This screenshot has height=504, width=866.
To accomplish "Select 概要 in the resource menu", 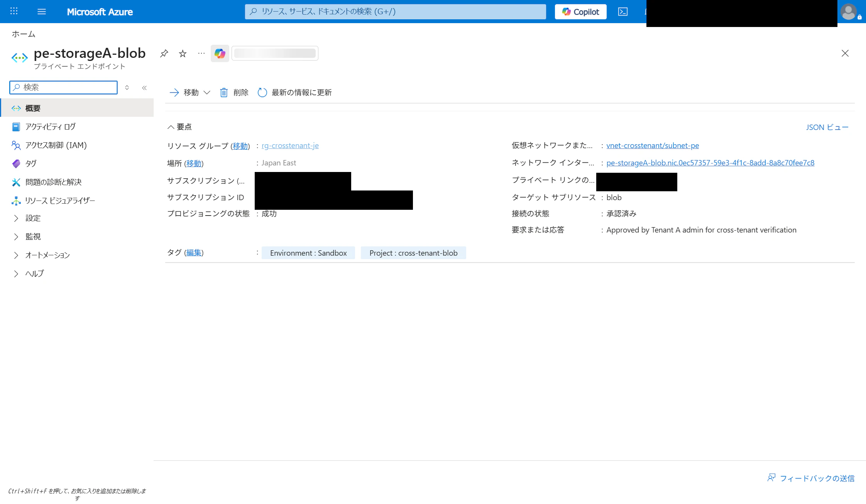I will click(x=77, y=108).
